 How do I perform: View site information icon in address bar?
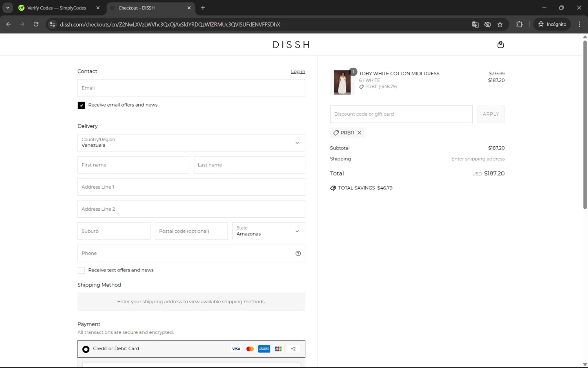pos(52,24)
